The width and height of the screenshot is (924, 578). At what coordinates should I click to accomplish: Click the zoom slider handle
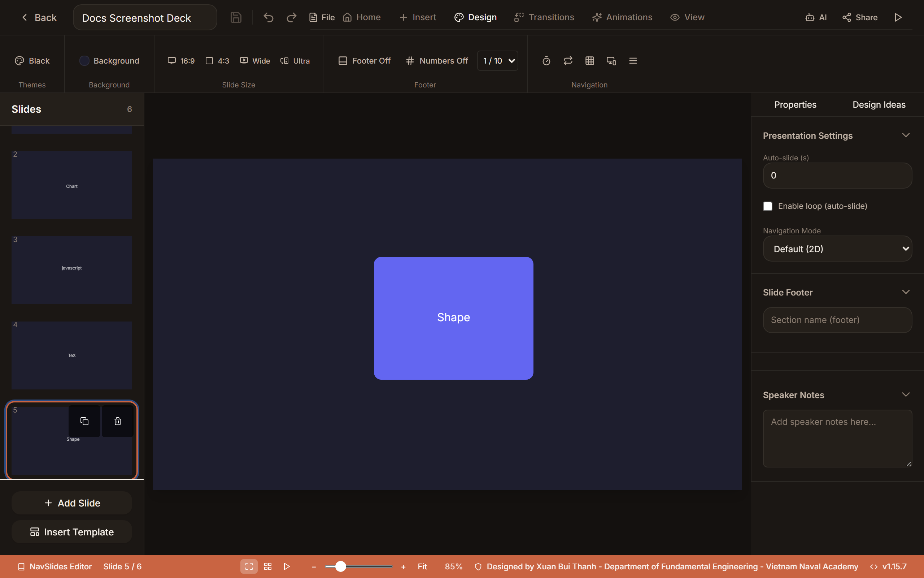[341, 566]
